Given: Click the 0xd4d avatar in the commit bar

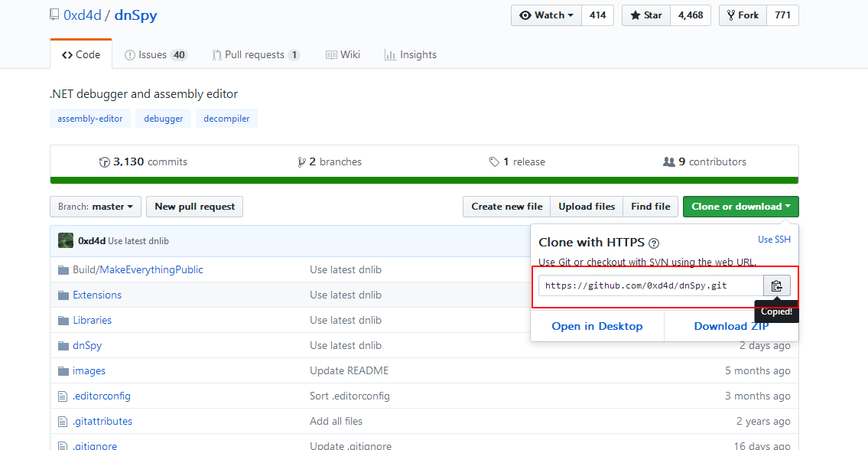Looking at the screenshot, I should coord(66,240).
